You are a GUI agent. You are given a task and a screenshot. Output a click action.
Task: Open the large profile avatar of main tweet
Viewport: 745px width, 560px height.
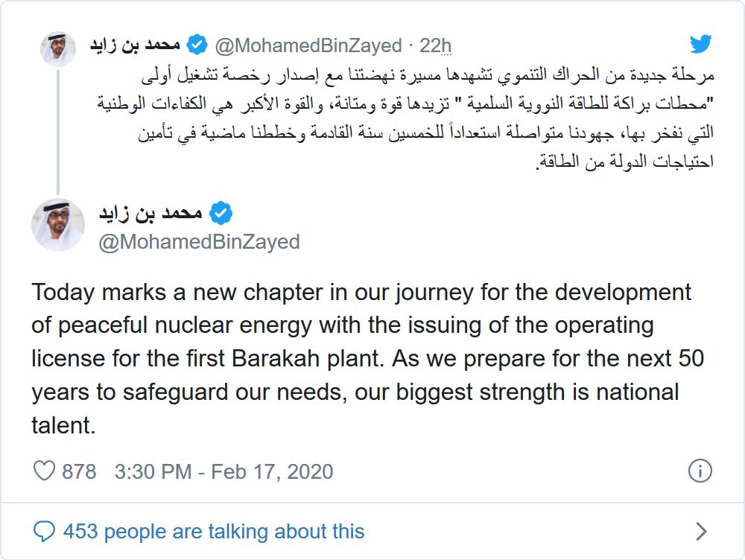click(x=57, y=224)
